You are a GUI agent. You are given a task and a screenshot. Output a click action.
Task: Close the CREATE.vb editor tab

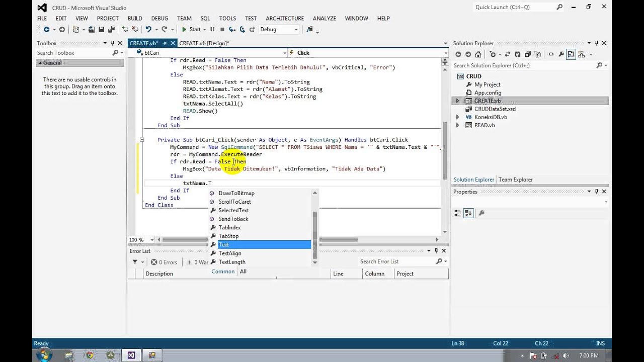173,43
